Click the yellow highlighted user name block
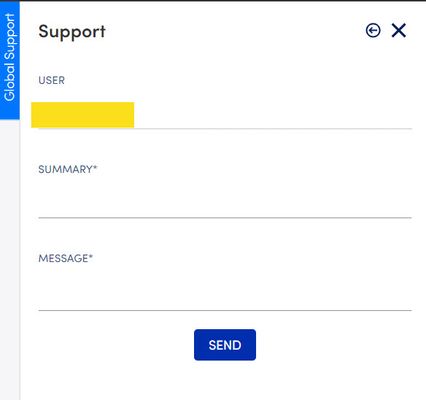 click(83, 115)
